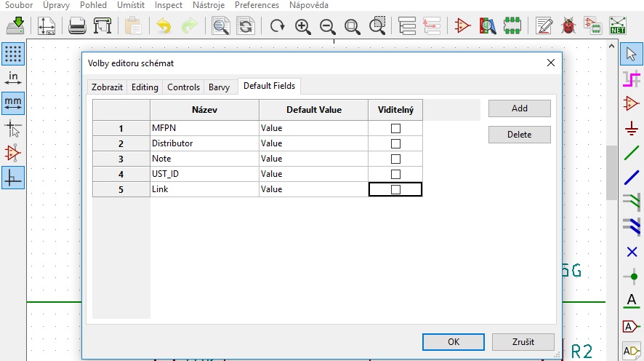This screenshot has width=644, height=361.
Task: Select the MFPN name cell
Action: click(204, 128)
